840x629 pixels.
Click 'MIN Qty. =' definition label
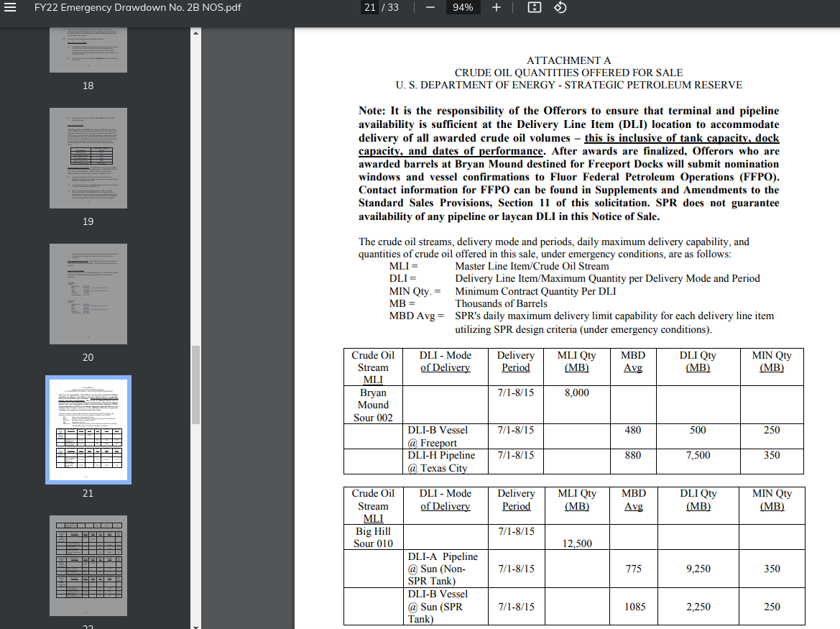415,291
